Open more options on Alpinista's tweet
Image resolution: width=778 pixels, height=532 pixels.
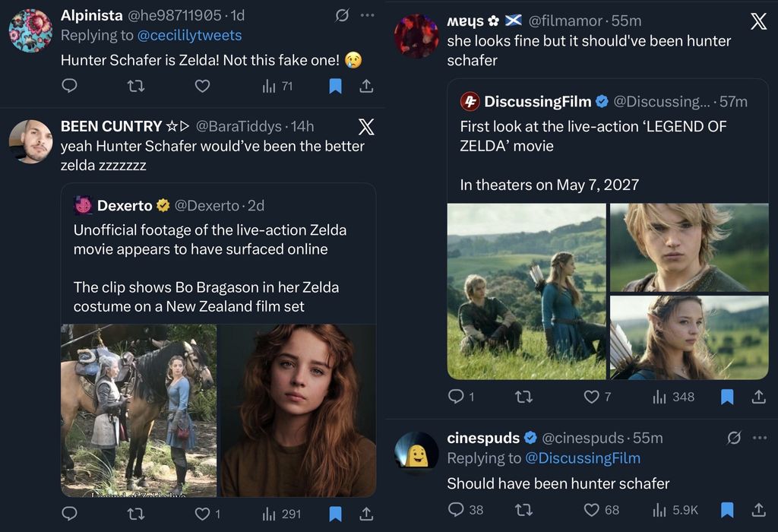coord(367,15)
